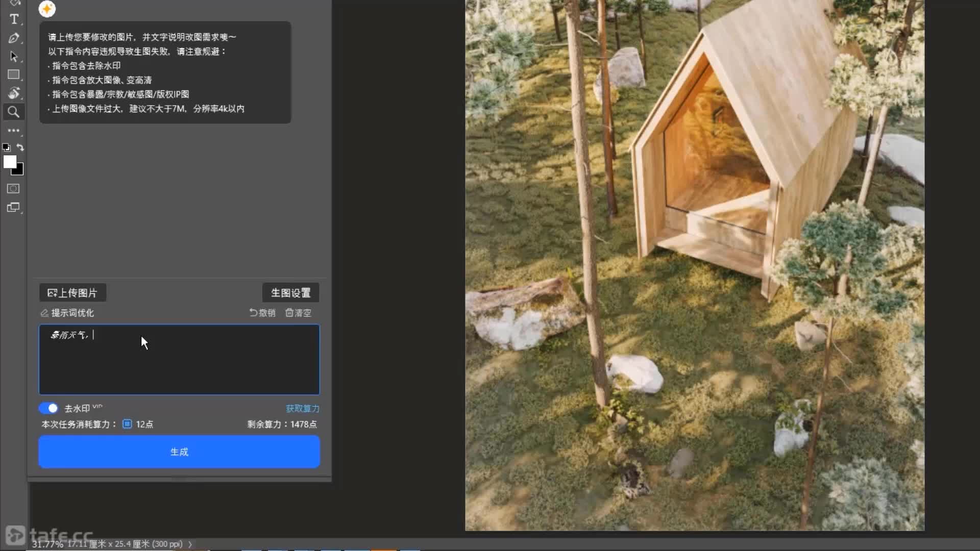Click 清空 to clear the prompt

coord(298,313)
